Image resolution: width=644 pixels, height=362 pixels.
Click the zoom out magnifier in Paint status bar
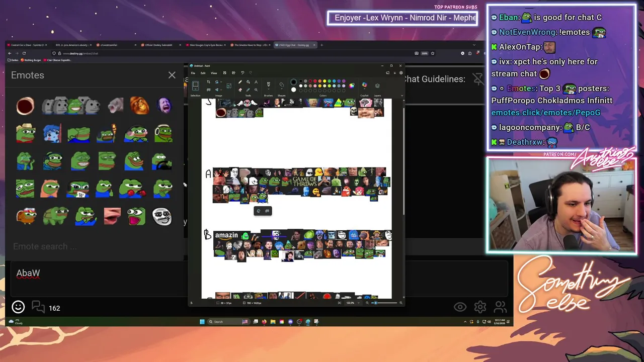coord(367,303)
